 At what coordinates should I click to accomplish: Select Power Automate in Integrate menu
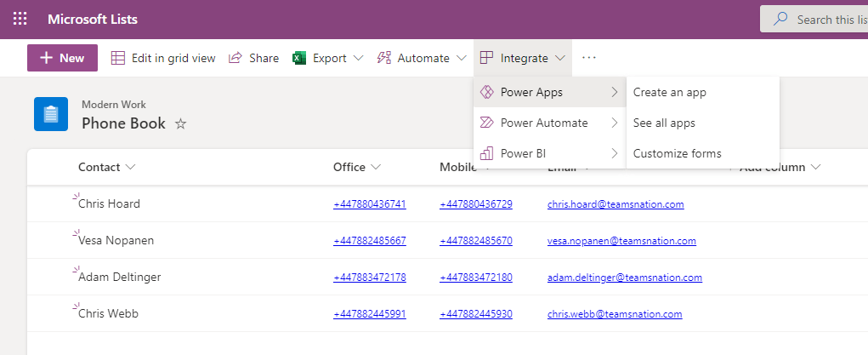tap(544, 123)
